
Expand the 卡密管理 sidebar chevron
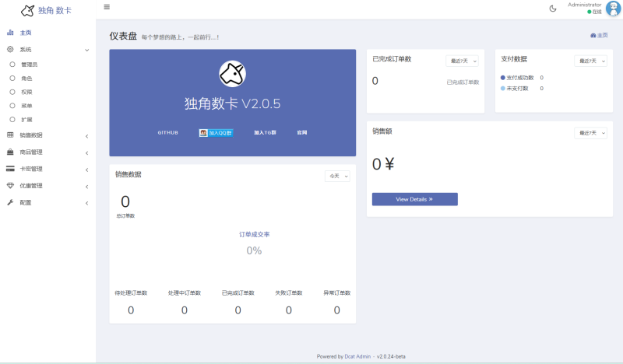(x=86, y=170)
